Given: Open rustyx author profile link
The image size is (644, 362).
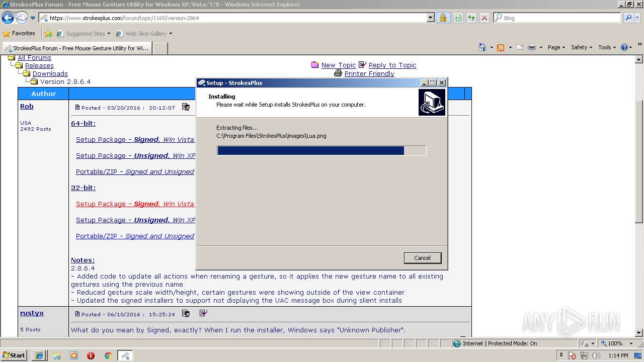Looking at the screenshot, I should (32, 313).
